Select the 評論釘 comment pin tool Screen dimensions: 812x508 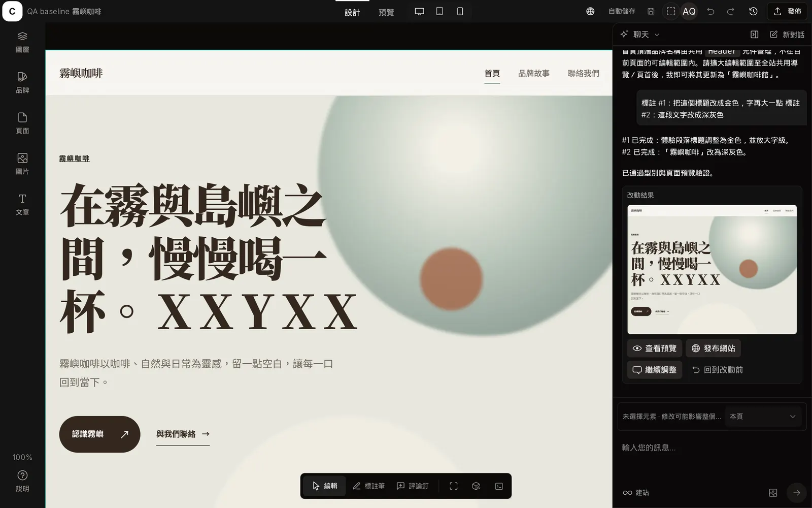point(413,486)
